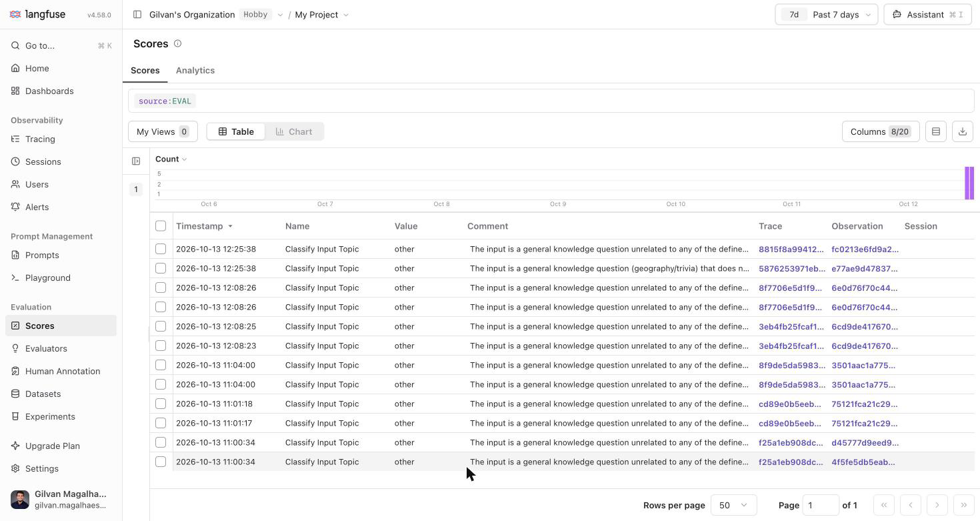Check the row with trace 5876253971eb
This screenshot has height=521, width=980.
click(x=161, y=268)
